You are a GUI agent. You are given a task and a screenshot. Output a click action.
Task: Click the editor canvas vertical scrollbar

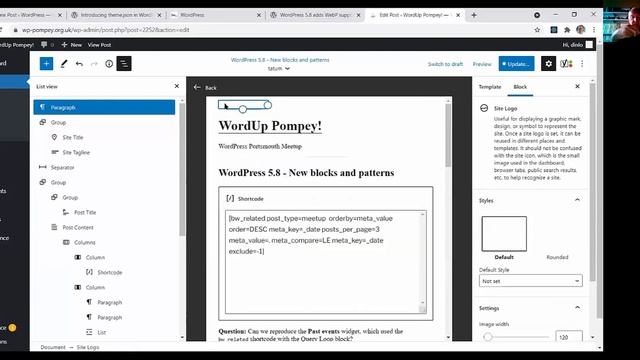(448, 135)
